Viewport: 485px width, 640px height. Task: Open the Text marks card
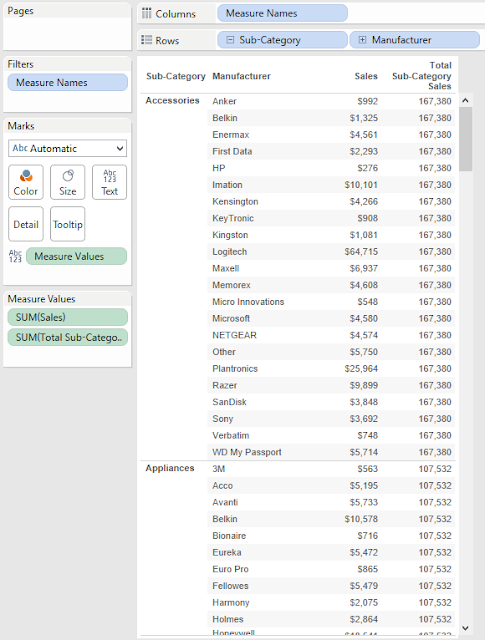(x=109, y=182)
